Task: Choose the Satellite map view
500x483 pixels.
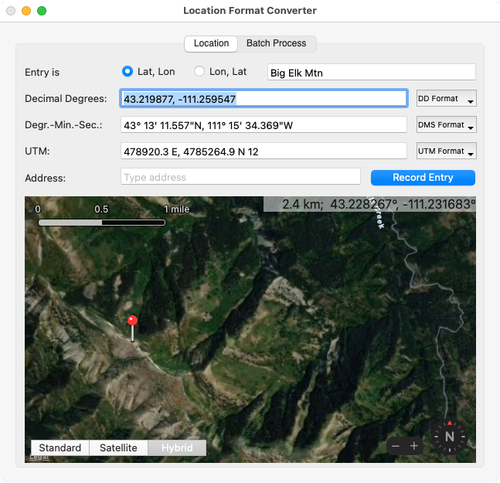Action: click(x=118, y=448)
